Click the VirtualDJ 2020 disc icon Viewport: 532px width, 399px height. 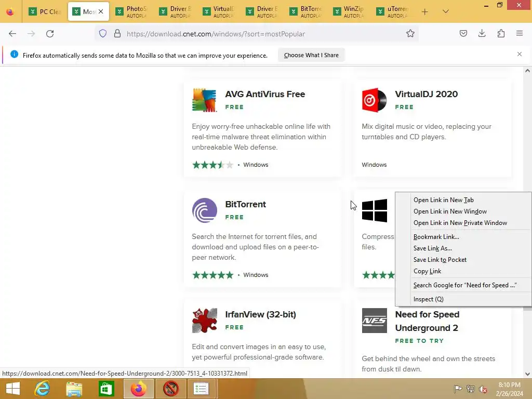point(374,100)
